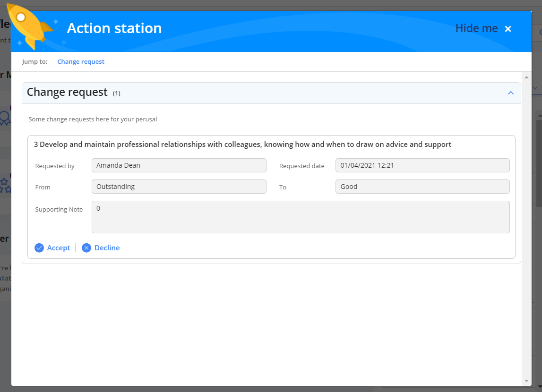Image resolution: width=542 pixels, height=392 pixels.
Task: Collapse the Change request section chevron
Action: click(510, 93)
